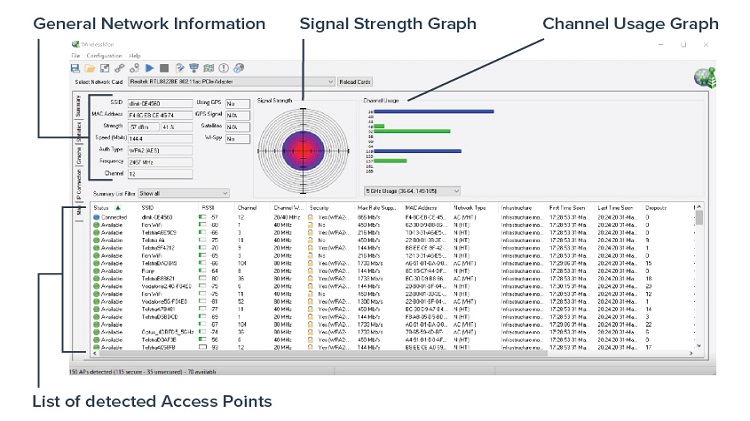Click the globe icon at toolbar end
This screenshot has height=421, width=750.
239,68
